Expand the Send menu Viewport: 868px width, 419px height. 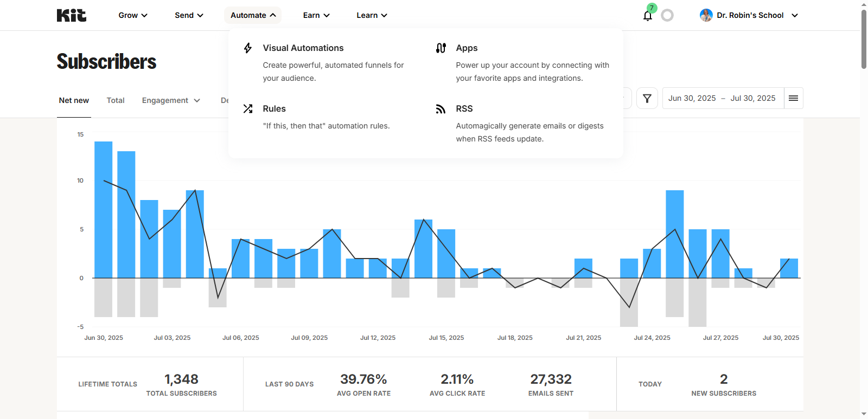[x=189, y=15]
